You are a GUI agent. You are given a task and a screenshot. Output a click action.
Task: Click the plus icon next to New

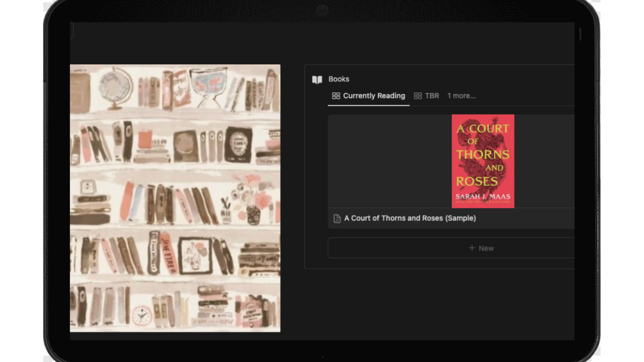tap(472, 248)
